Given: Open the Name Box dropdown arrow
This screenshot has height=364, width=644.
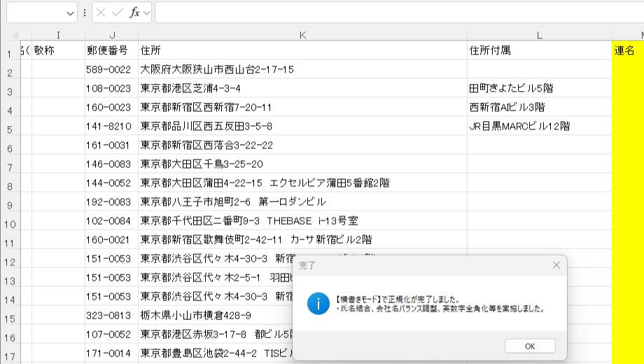Looking at the screenshot, I should click(70, 13).
